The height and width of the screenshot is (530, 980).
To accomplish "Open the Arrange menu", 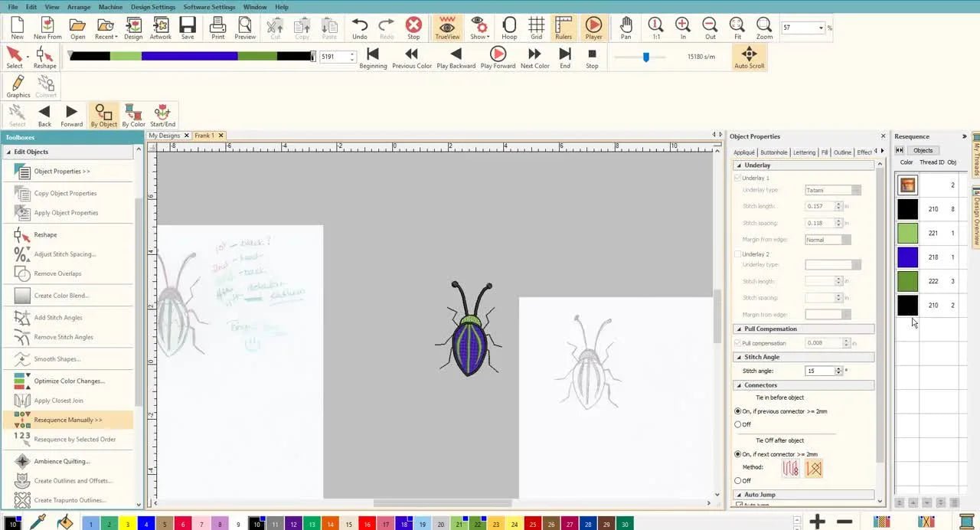I will tap(79, 7).
